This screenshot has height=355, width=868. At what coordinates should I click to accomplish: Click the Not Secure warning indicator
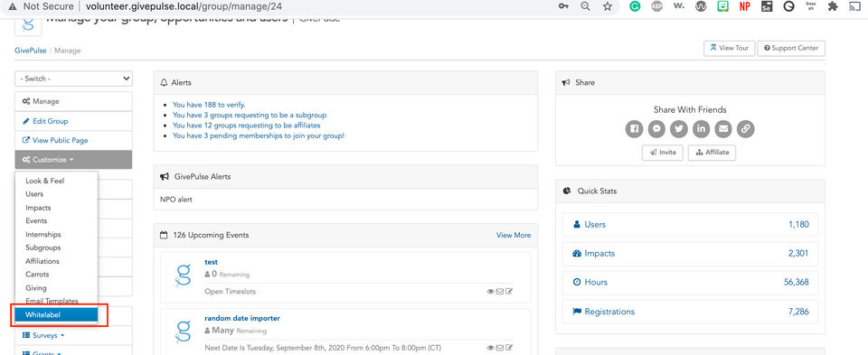tap(40, 6)
